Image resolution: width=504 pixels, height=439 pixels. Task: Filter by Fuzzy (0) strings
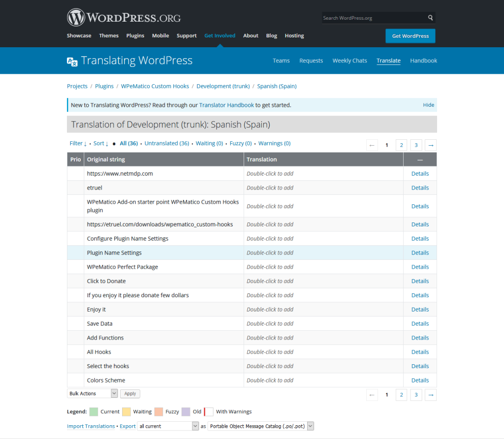coord(241,143)
